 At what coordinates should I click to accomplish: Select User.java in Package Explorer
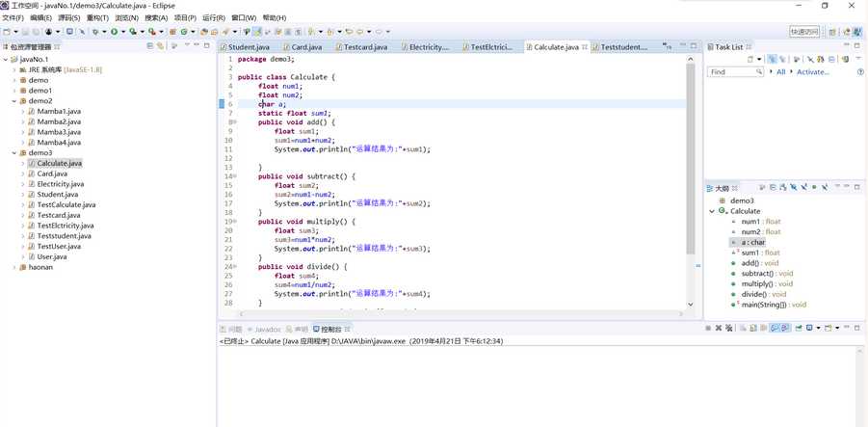coord(52,256)
